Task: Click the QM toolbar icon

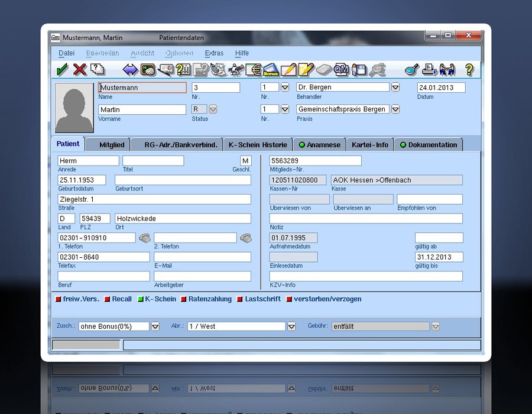Action: click(x=341, y=70)
